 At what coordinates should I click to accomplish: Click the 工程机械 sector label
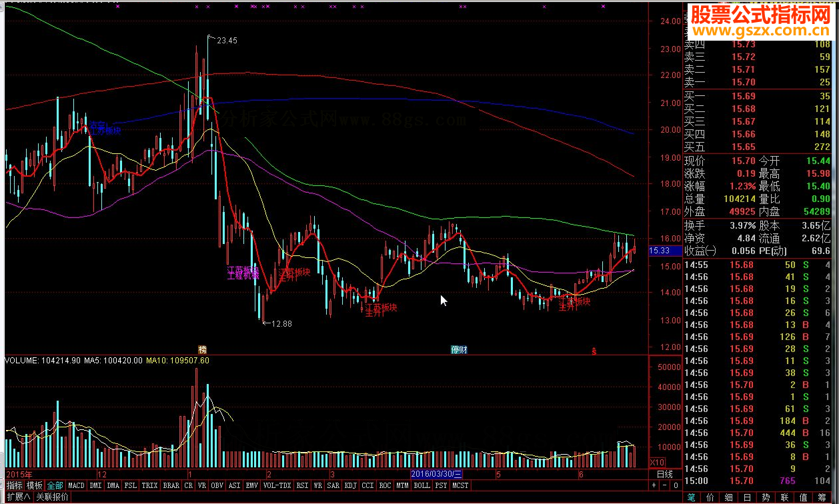pos(243,275)
